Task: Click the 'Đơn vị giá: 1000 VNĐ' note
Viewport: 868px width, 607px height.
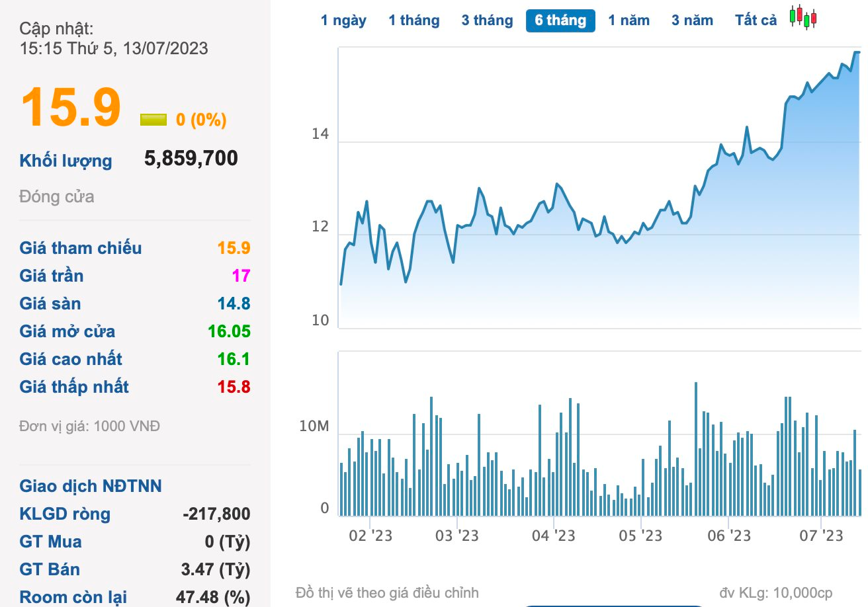Action: [90, 426]
